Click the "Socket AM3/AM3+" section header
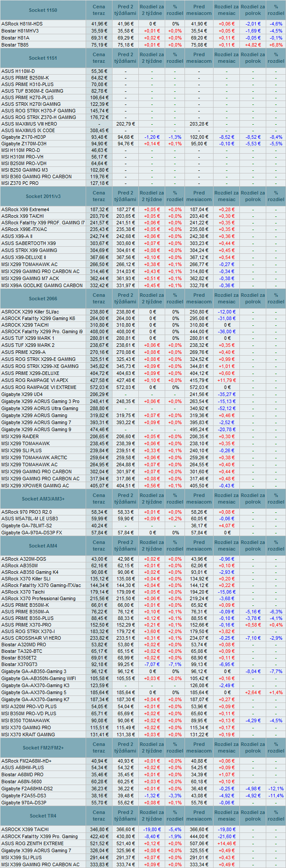286x868 pixels. click(43, 499)
